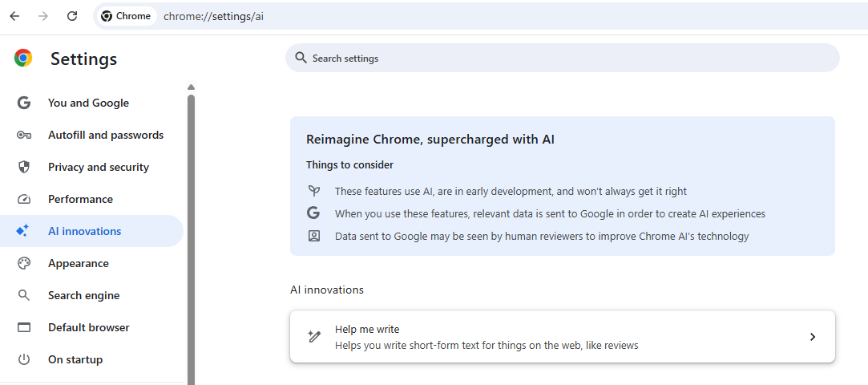The image size is (868, 385).
Task: Click the Chrome logo beside Settings
Action: coord(23,58)
